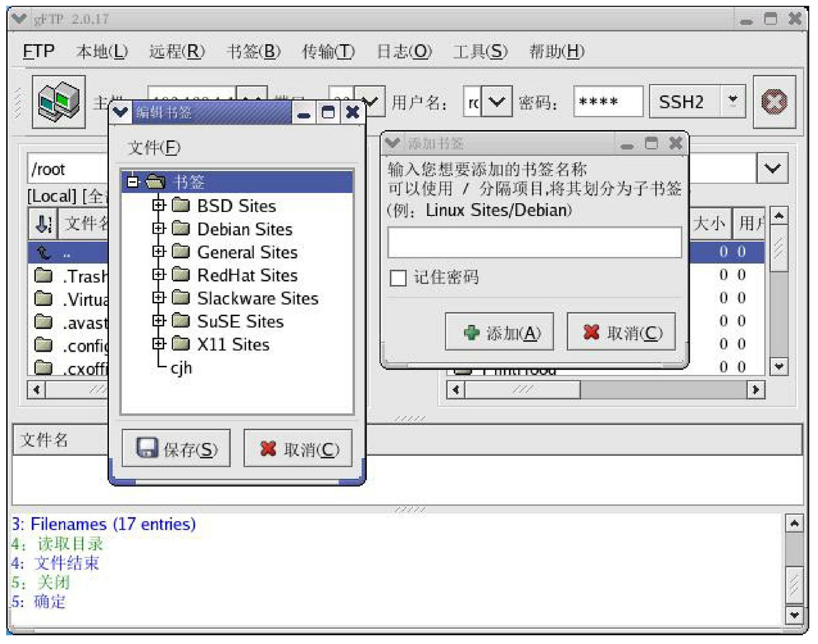Image resolution: width=818 pixels, height=644 pixels.
Task: Click the sort arrow icon in local file list
Action: (43, 224)
